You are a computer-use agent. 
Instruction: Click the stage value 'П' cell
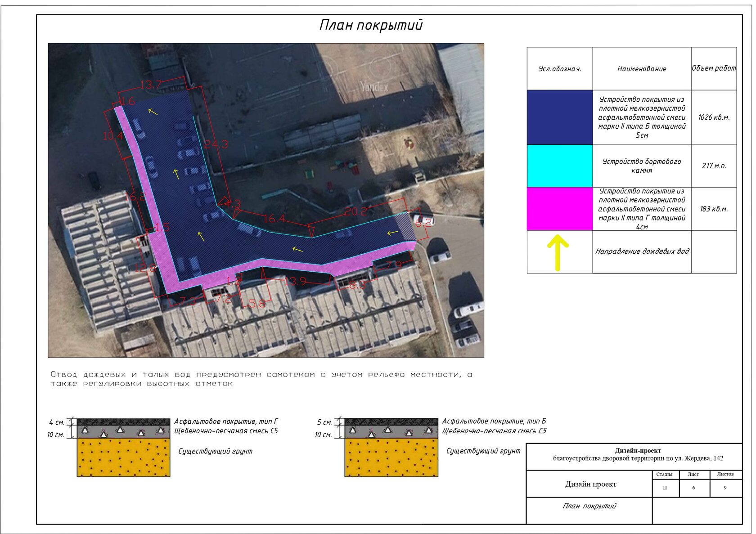pyautogui.click(x=665, y=488)
